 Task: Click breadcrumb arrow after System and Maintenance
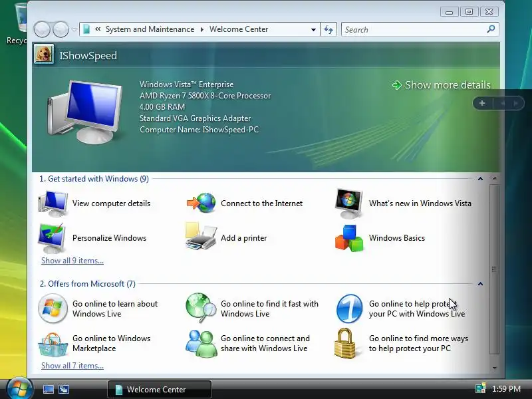click(x=202, y=29)
